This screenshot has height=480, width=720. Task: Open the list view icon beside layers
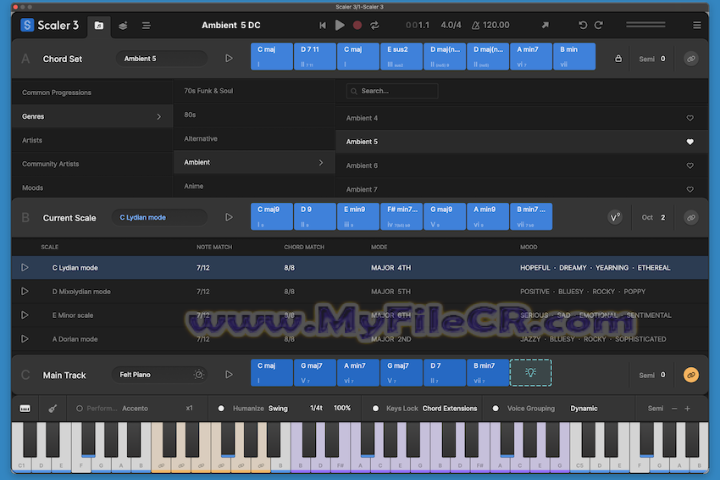146,26
